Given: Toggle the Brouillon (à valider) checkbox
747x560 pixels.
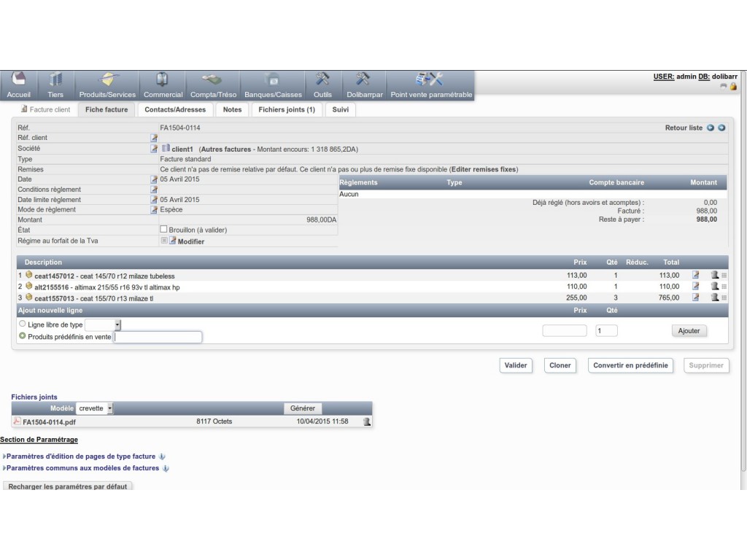Looking at the screenshot, I should coord(163,229).
